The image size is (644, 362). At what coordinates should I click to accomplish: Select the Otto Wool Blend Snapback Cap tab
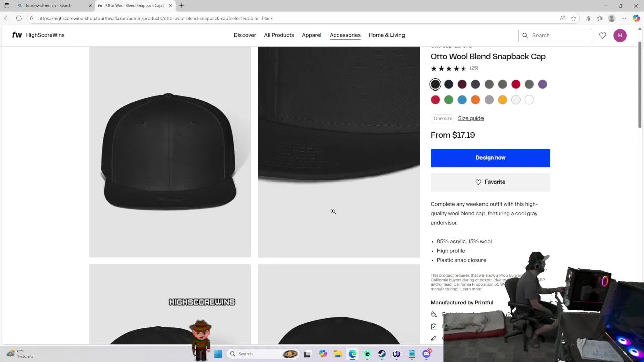[134, 6]
